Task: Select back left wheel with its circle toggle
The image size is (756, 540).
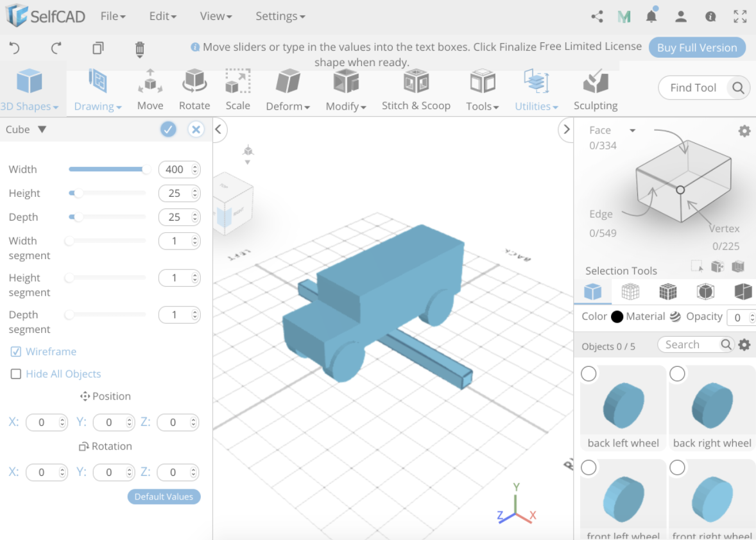Action: (588, 374)
